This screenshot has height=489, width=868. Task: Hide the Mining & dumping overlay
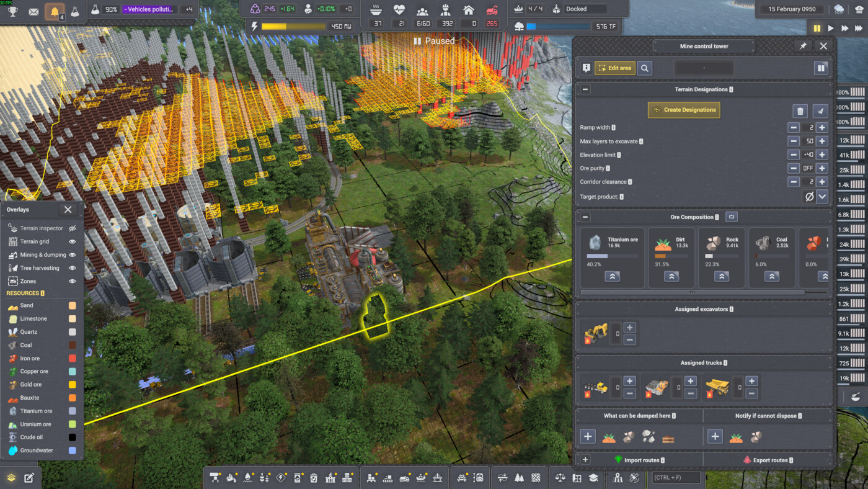tap(73, 255)
